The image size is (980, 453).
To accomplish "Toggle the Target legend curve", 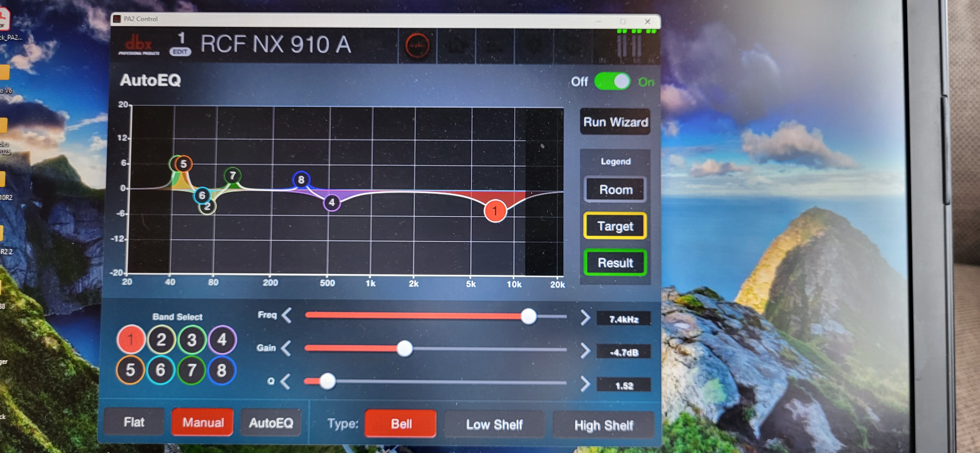I will 615,226.
